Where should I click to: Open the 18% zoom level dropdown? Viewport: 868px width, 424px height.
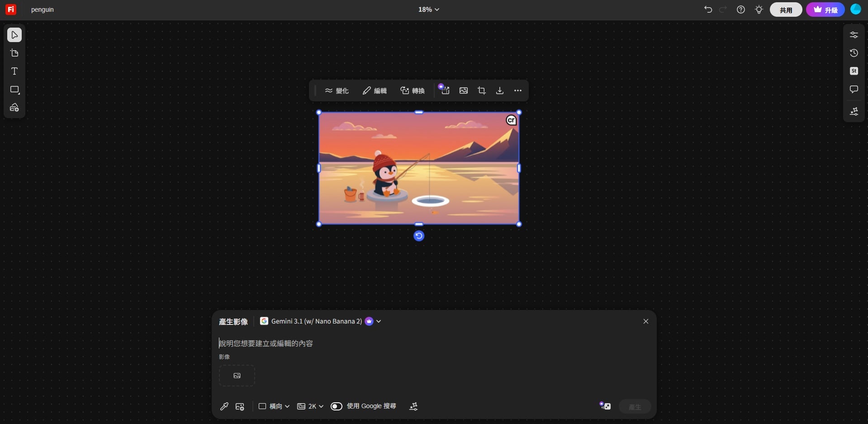(x=428, y=10)
